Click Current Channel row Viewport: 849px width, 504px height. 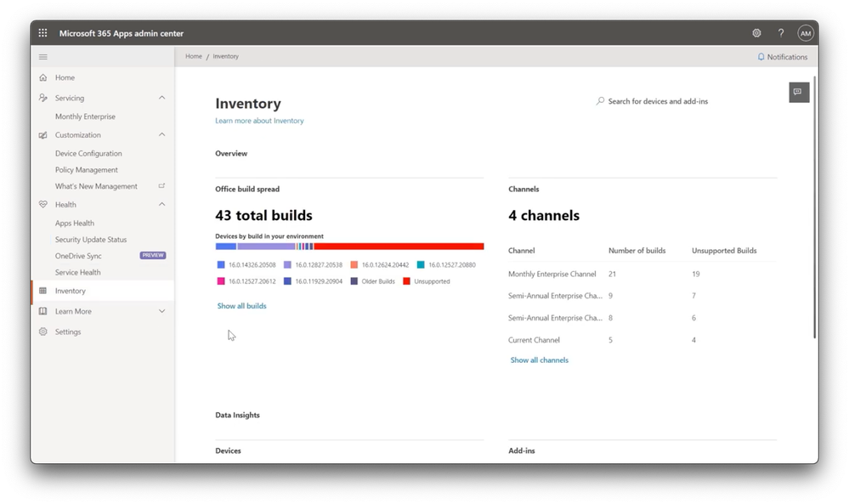pyautogui.click(x=642, y=340)
